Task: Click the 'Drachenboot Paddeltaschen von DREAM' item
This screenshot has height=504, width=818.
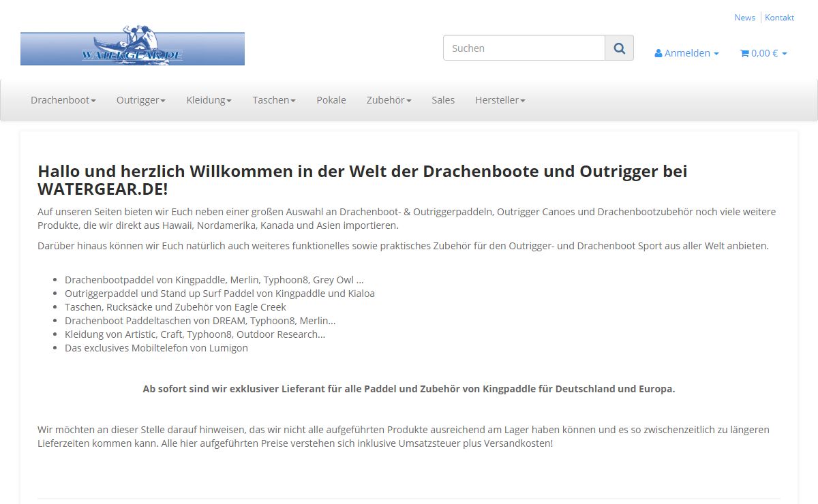Action: tap(200, 321)
